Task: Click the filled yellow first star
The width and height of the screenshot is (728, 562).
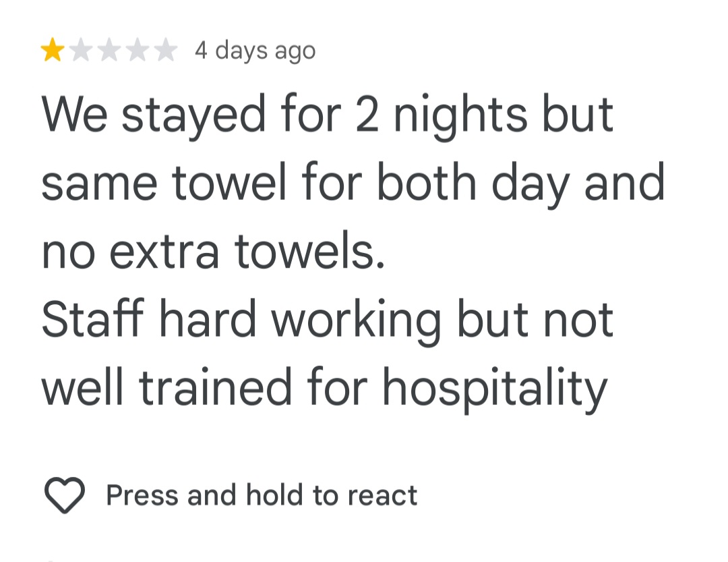Action: coord(53,50)
